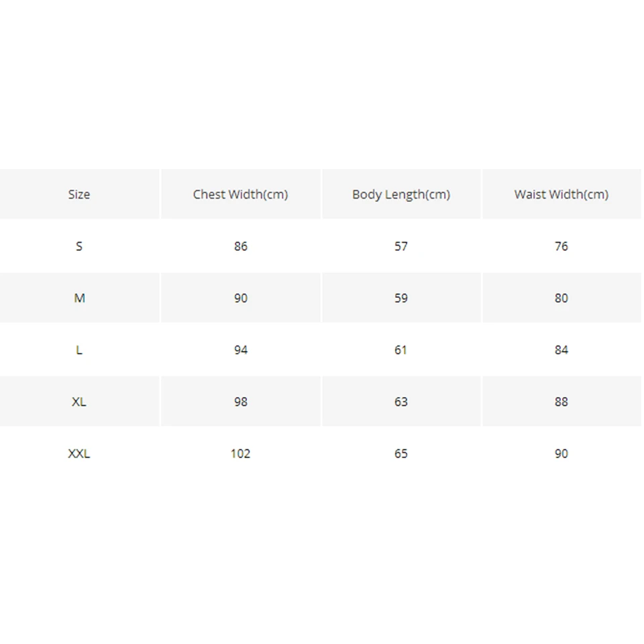The height and width of the screenshot is (644, 644).
Task: Click the Chest Width(cm) header
Action: [x=241, y=195]
